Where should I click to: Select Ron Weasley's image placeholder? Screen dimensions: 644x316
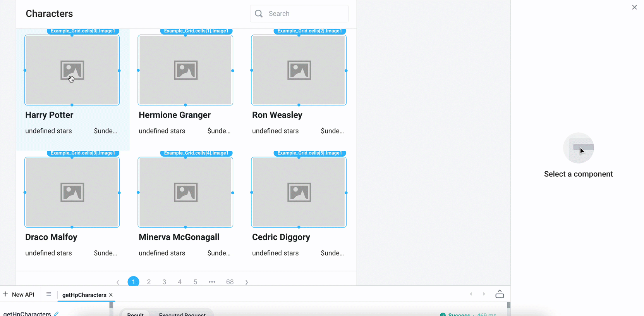(299, 70)
